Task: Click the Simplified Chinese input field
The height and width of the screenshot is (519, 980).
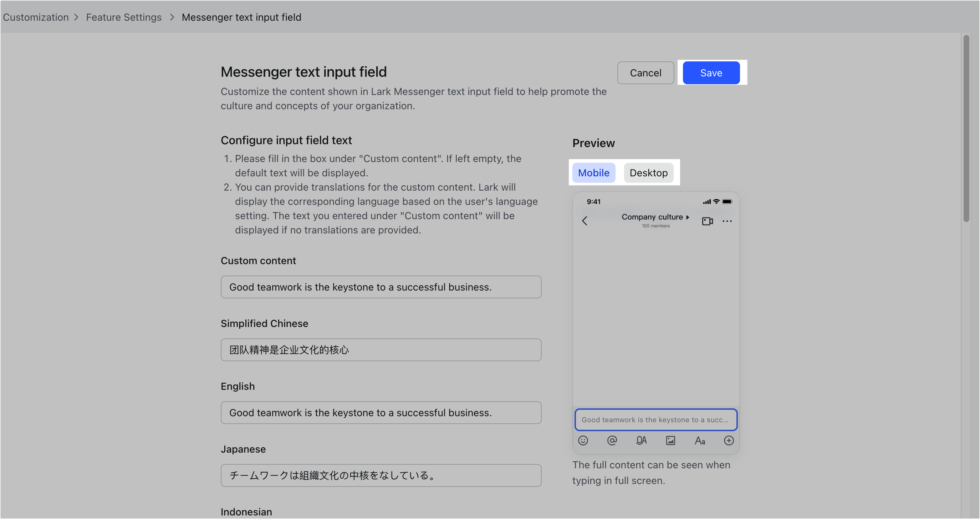Action: click(381, 350)
